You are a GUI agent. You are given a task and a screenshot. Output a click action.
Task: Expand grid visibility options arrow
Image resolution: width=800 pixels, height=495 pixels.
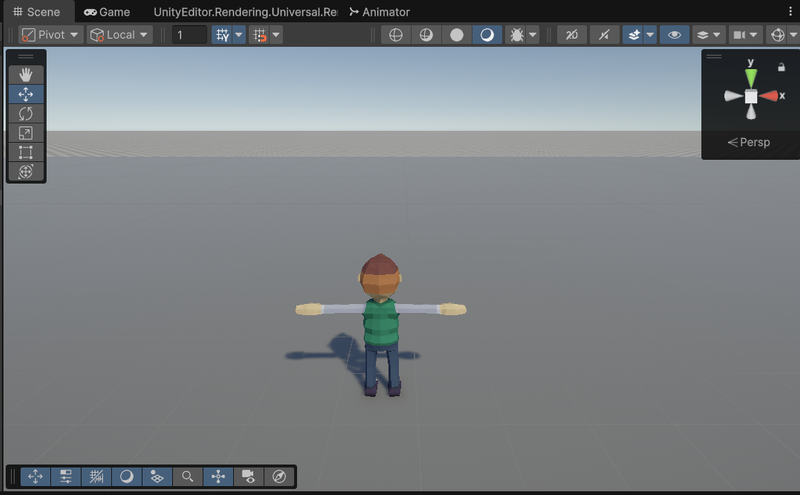click(239, 35)
